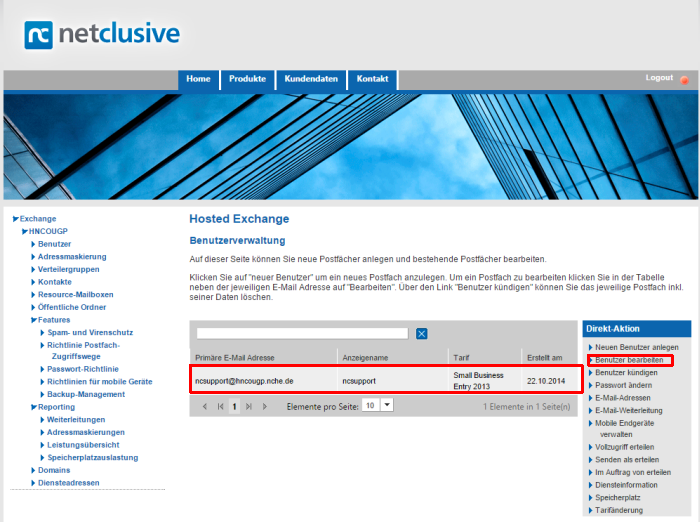Open Spam- und Virenschutz
The width and height of the screenshot is (700, 522).
(90, 332)
